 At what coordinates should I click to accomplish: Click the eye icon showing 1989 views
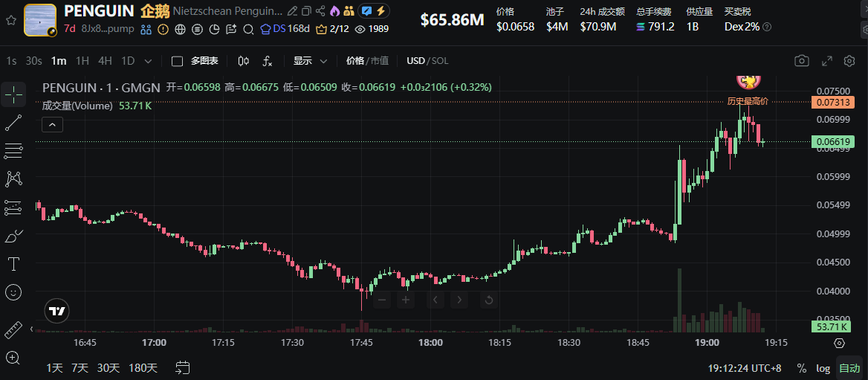click(359, 29)
